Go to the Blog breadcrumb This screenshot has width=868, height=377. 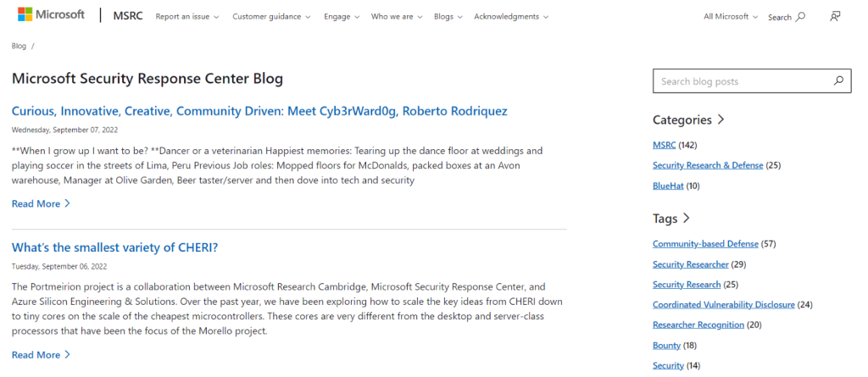pos(19,47)
